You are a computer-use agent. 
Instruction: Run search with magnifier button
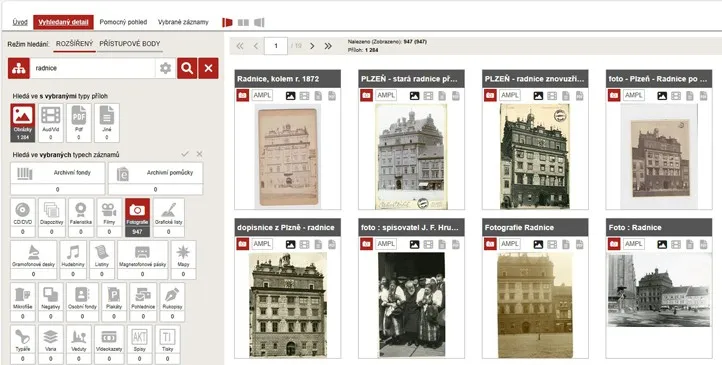pos(187,68)
